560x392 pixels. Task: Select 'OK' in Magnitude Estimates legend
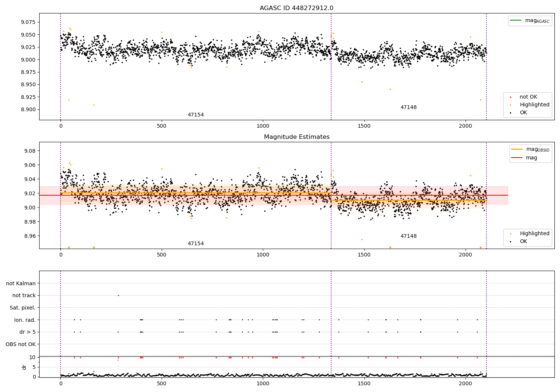pos(523,242)
